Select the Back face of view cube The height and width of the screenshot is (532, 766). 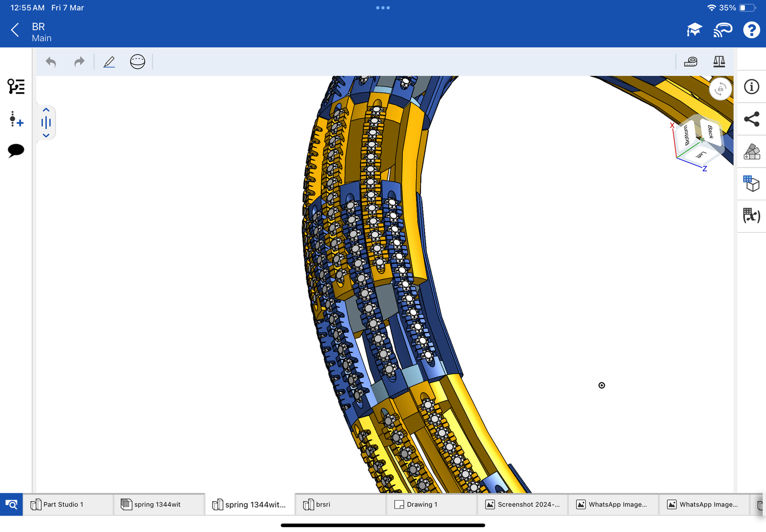coord(710,132)
